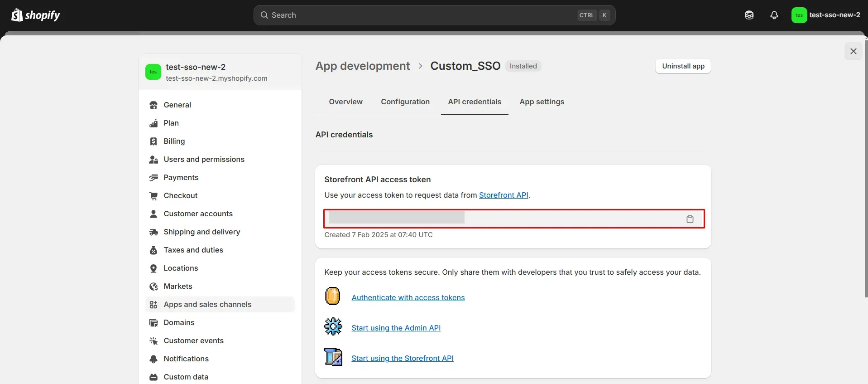Close the settings panel with X
The width and height of the screenshot is (868, 384).
[x=854, y=51]
